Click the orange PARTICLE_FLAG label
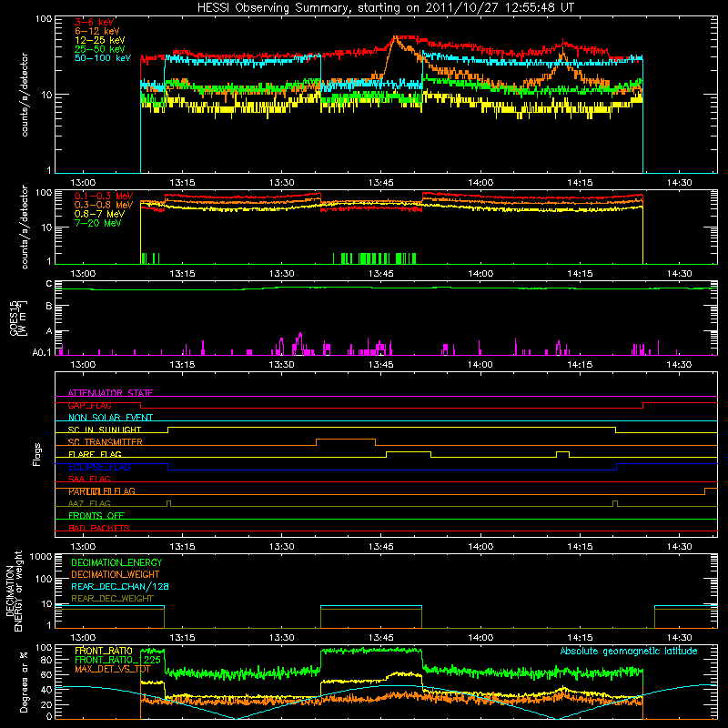Screen dimensions: 728x728 [102, 491]
